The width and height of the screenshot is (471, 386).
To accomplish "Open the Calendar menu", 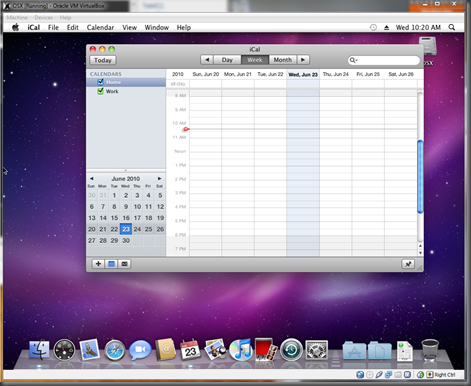I will (100, 27).
